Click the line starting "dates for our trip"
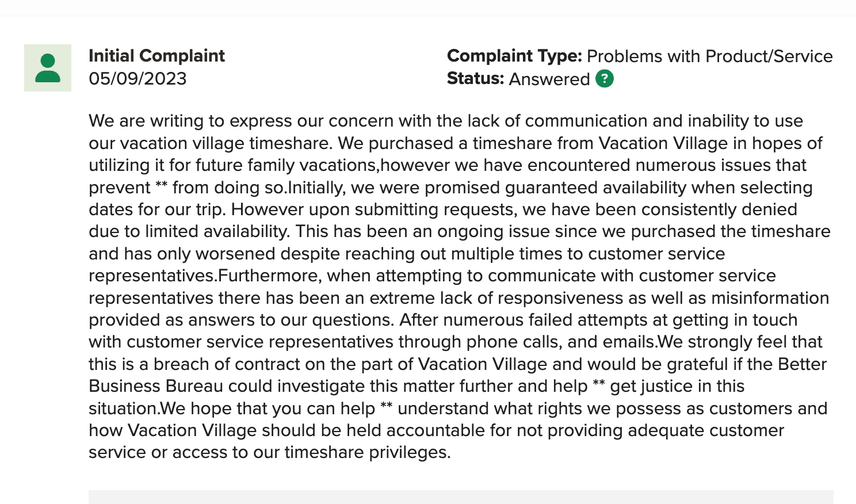 pos(442,209)
